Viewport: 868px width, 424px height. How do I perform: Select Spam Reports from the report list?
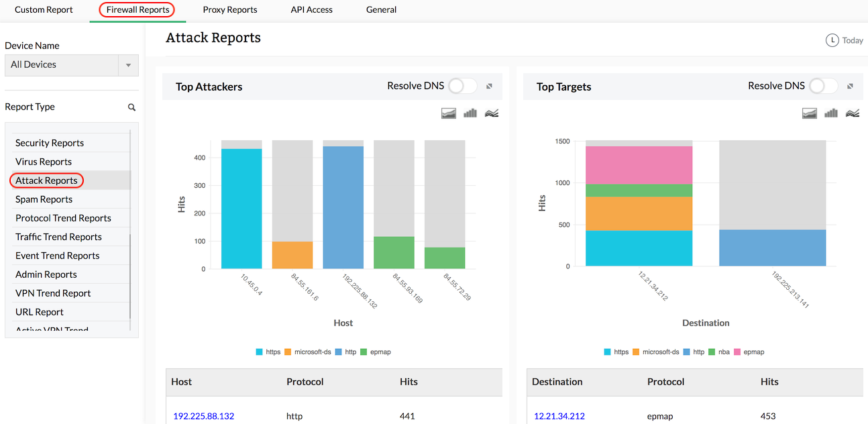[44, 199]
